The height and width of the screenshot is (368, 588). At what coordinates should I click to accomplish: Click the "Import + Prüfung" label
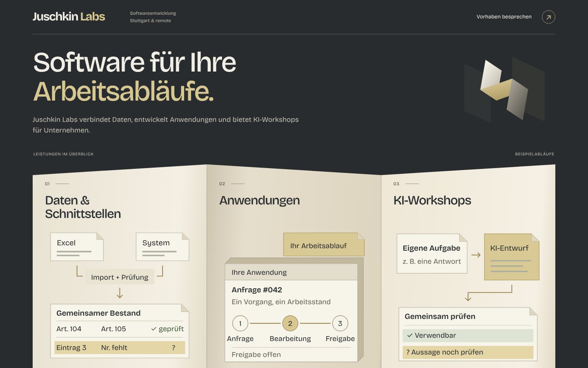[x=120, y=277]
